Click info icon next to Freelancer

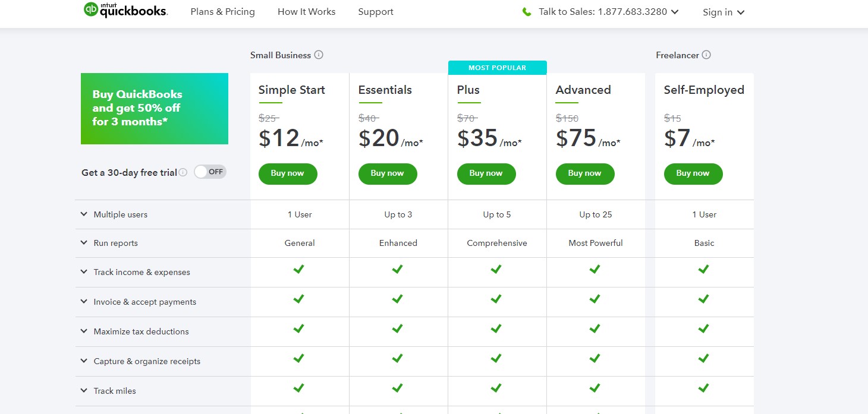click(x=706, y=55)
